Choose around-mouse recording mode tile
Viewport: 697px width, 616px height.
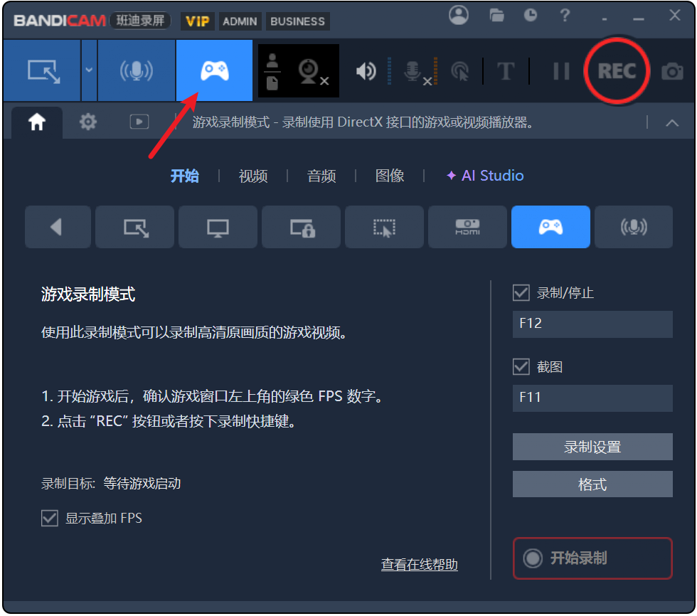[x=384, y=227]
